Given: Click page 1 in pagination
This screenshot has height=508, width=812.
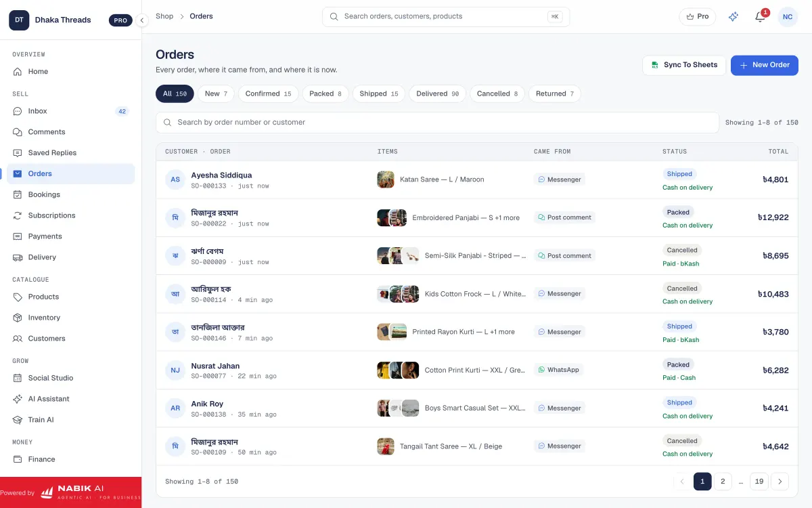Looking at the screenshot, I should (702, 482).
